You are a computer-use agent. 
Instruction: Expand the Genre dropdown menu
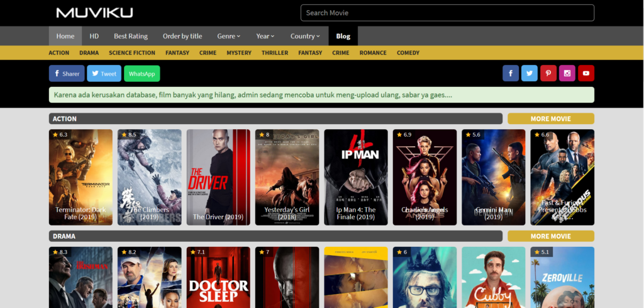pyautogui.click(x=228, y=36)
